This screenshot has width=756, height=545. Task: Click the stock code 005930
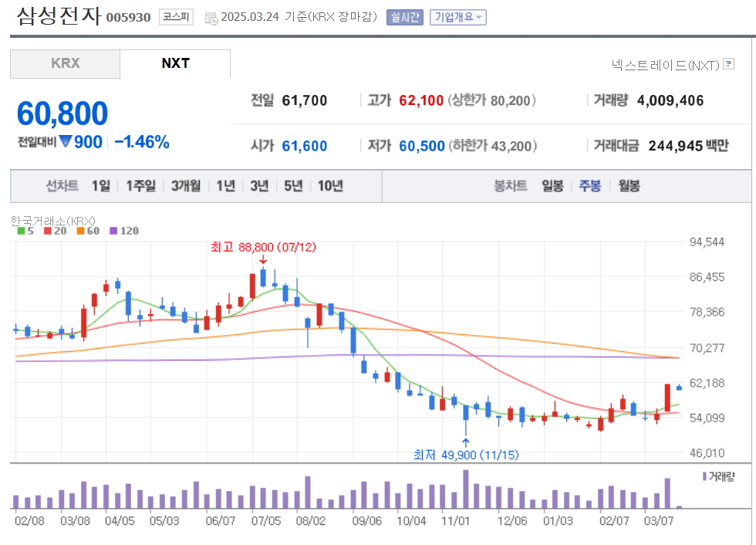tap(128, 17)
